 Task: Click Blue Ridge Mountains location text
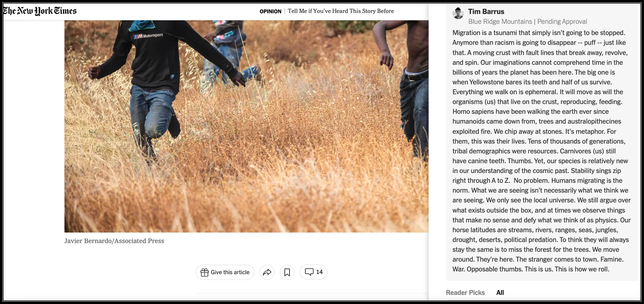point(500,21)
